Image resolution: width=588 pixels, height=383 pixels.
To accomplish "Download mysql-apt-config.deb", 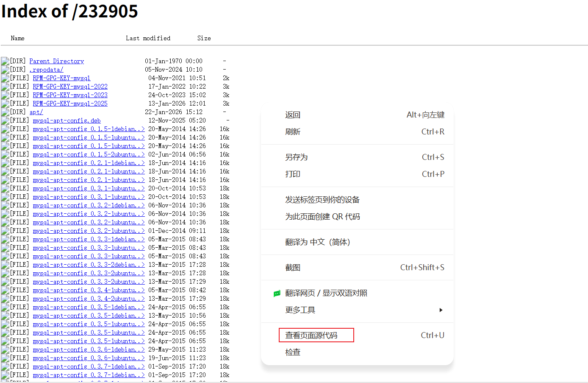I will 67,120.
